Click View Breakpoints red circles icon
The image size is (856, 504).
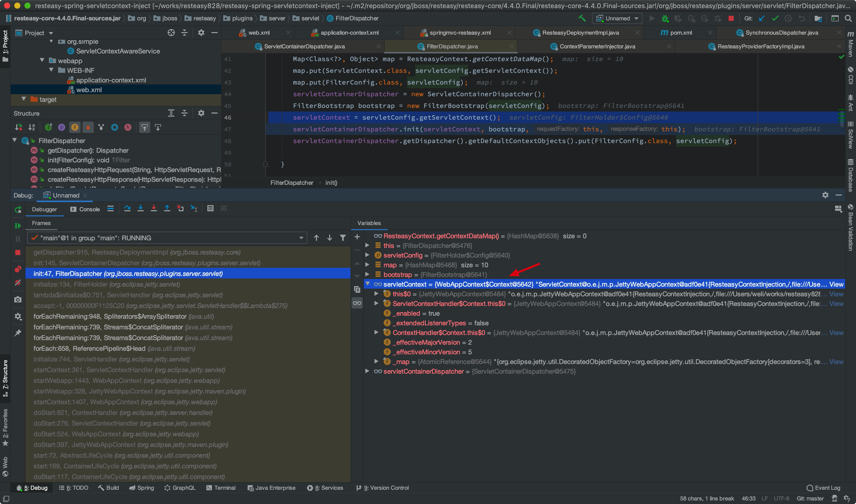pos(18,269)
